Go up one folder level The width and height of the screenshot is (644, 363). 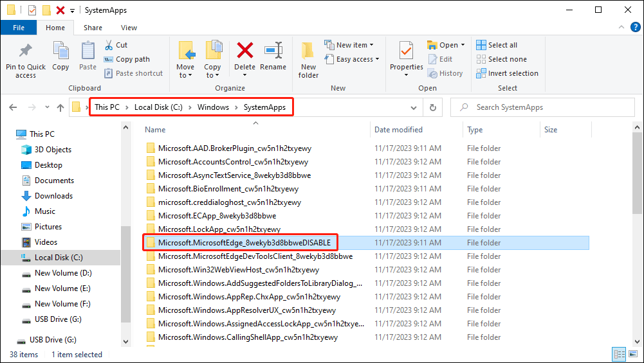pos(60,107)
